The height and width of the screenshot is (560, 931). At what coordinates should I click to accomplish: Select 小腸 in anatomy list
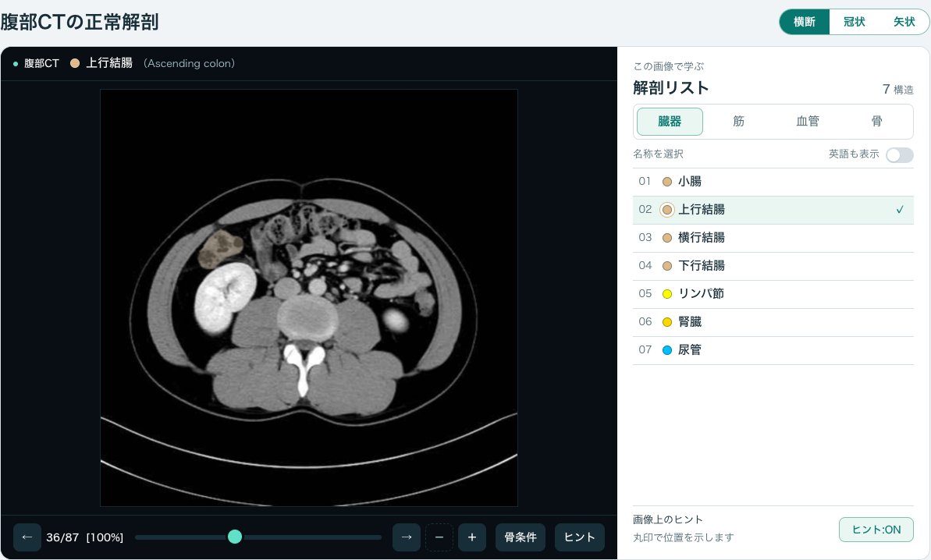773,182
